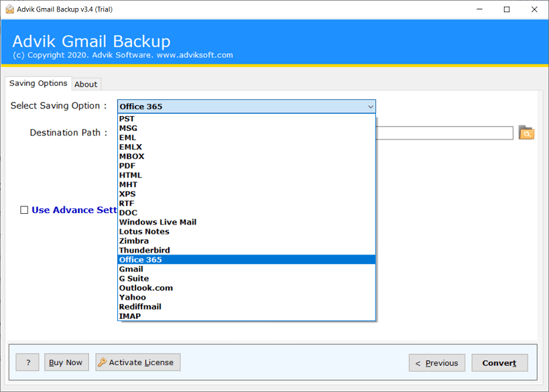Maximize the Advik Gmail Backup window
Screen dimensions: 549x392
pyautogui.click(x=507, y=9)
